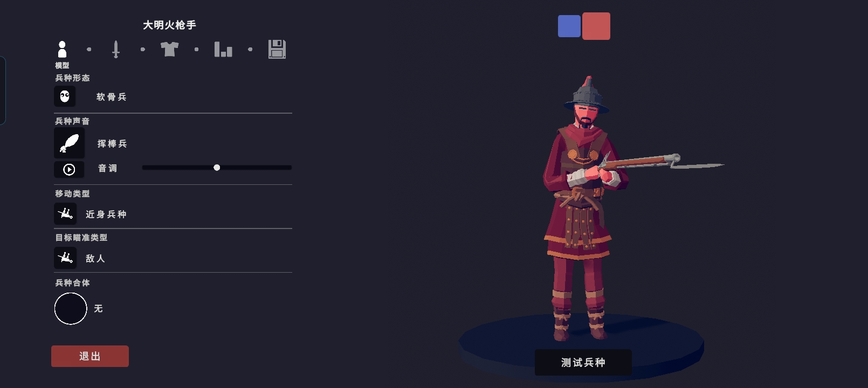Change the 敌人 targeting option

click(x=95, y=259)
